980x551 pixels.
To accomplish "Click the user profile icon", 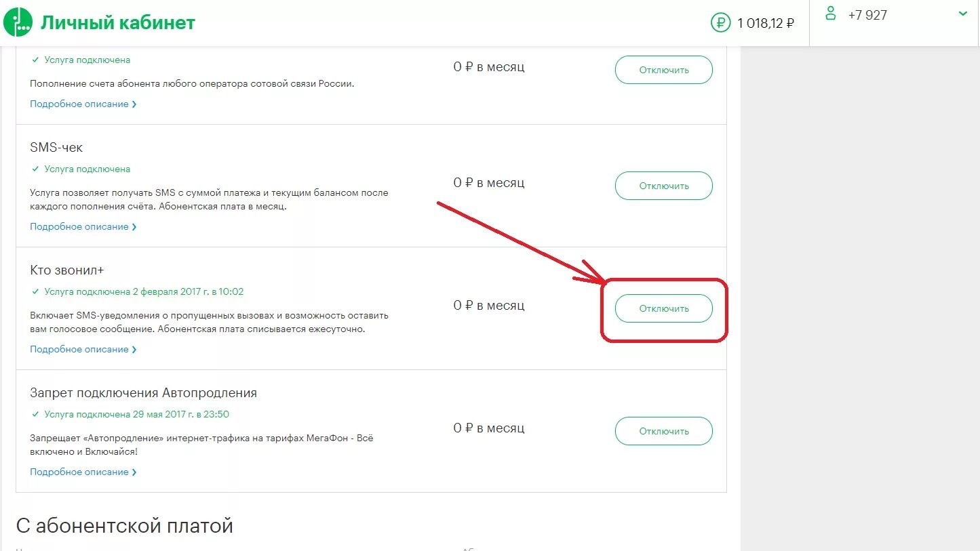I will pyautogui.click(x=830, y=13).
